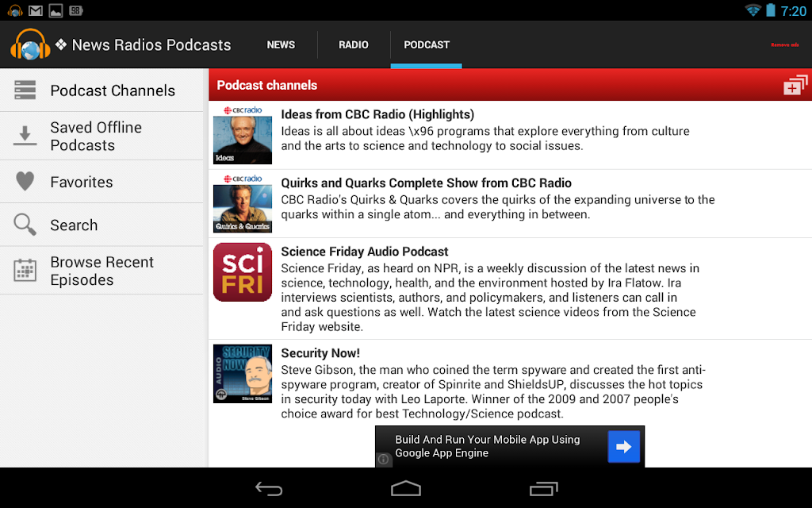Open the headphones notification in status bar
The width and height of the screenshot is (812, 508).
15,10
